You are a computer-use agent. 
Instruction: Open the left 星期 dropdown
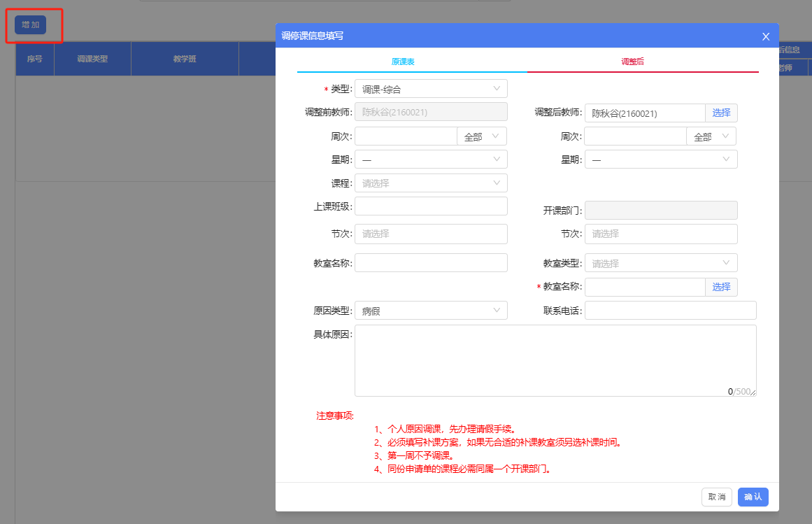click(x=431, y=160)
